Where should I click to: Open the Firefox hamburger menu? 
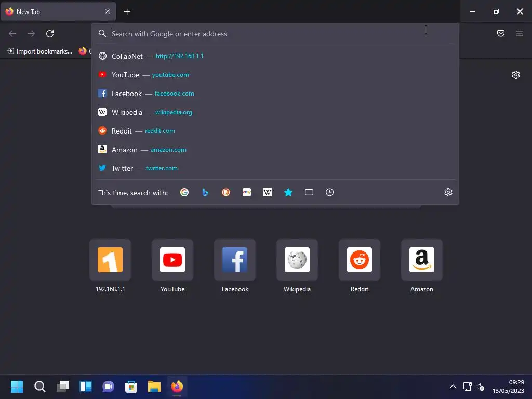520,33
